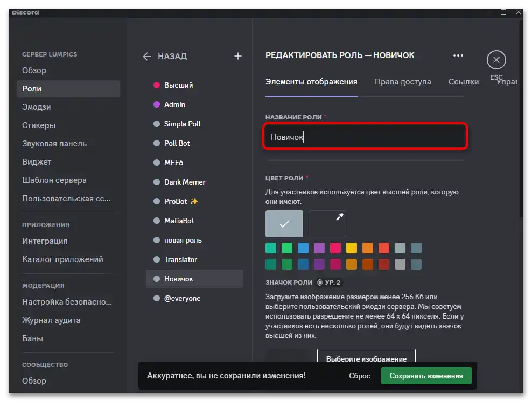This screenshot has height=402, width=532.
Task: Click the УР. 2 boost level badge
Action: (x=328, y=283)
